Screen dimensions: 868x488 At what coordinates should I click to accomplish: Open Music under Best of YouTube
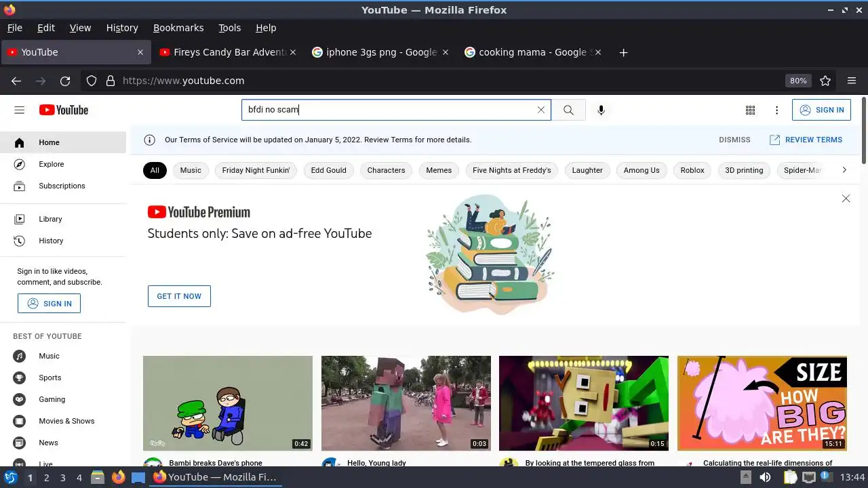(x=63, y=356)
